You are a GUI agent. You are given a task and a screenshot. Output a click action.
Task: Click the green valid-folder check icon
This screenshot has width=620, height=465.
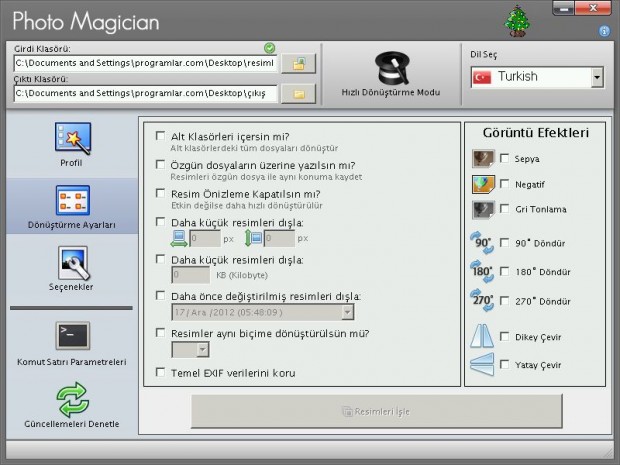269,48
